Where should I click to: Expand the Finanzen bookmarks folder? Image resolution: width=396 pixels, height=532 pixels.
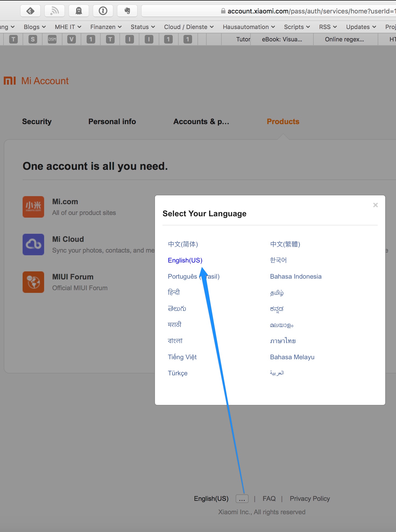[x=106, y=27]
